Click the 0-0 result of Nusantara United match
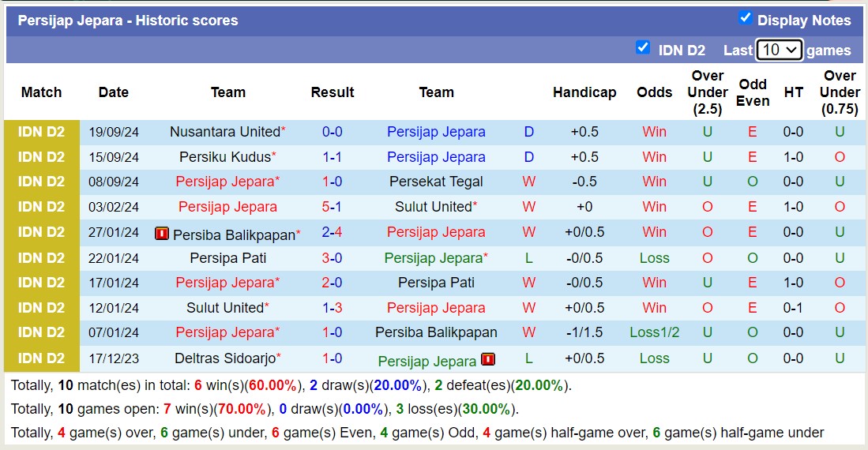The image size is (868, 450). point(333,132)
